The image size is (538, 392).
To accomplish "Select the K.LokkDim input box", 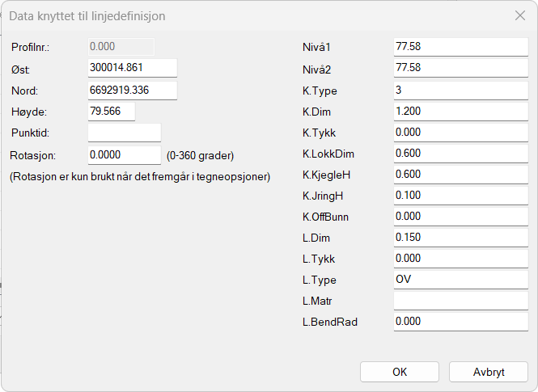I will (x=460, y=153).
